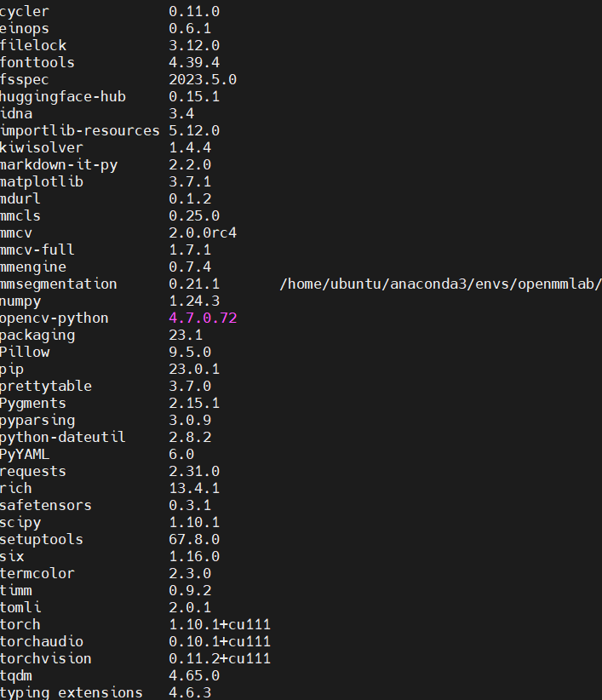602x700 pixels.
Task: Select torch version 1.10.1+cu111
Action: pyautogui.click(x=220, y=624)
